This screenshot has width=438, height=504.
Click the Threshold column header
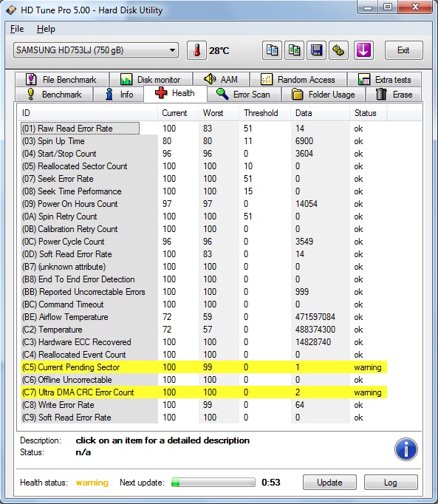click(265, 113)
